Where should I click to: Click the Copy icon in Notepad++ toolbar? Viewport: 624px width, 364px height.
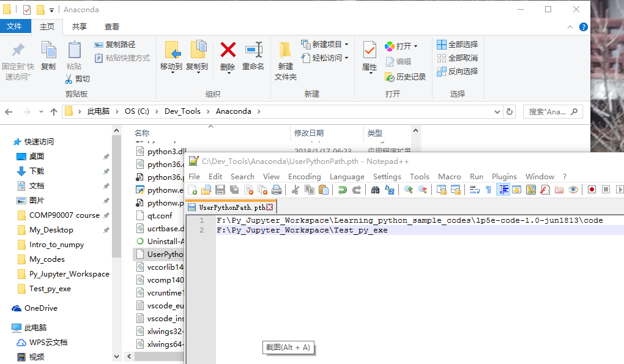click(x=309, y=190)
